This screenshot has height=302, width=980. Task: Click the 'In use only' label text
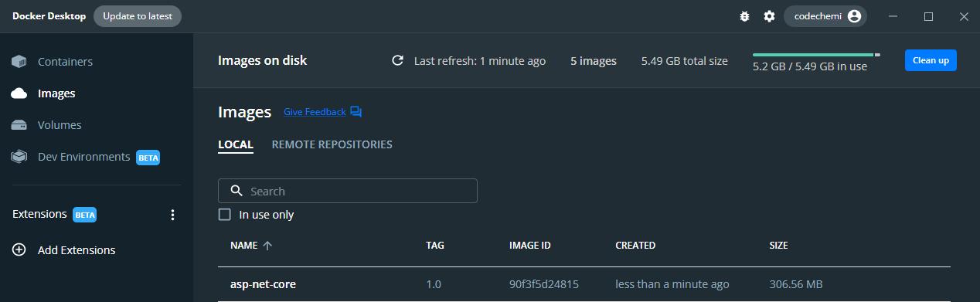[x=267, y=215]
